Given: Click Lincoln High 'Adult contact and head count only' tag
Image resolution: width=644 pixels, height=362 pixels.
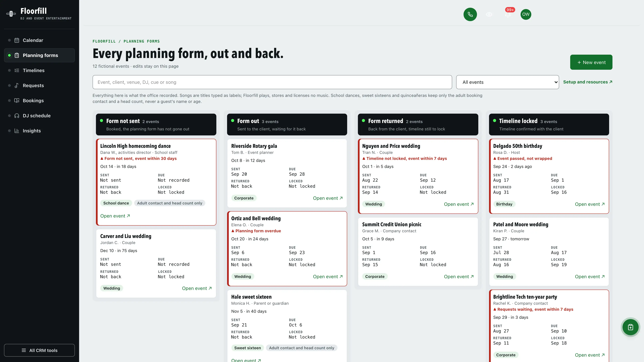Looking at the screenshot, I should (x=170, y=203).
